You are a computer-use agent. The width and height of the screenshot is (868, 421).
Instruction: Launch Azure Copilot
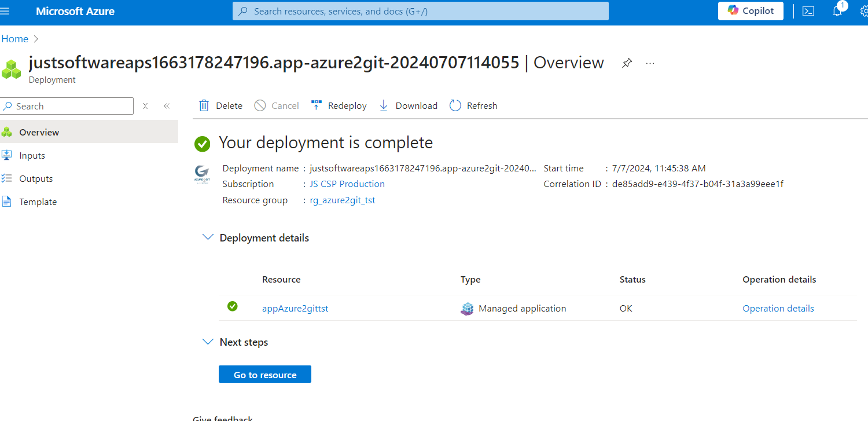(751, 10)
